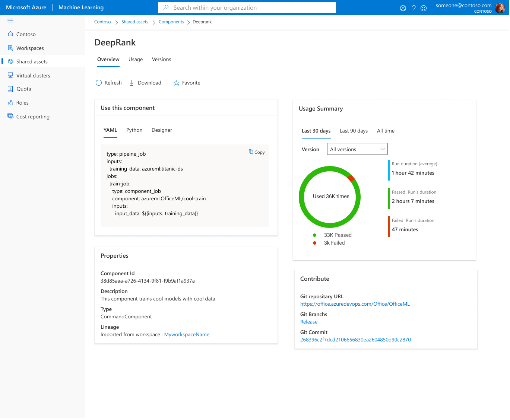Click the Download arrow icon

[x=132, y=83]
